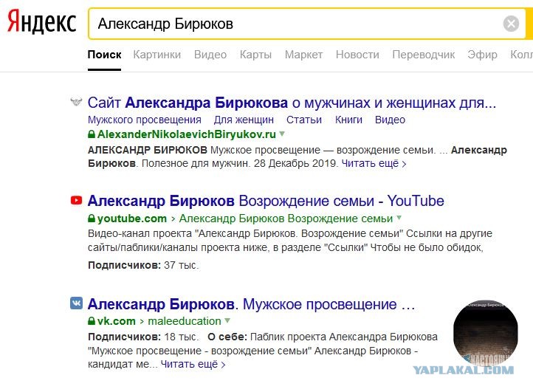Expand the dropdown arrow after AlexanderNikolaevichBiryukov.ru
The height and width of the screenshot is (392, 533).
[282, 134]
